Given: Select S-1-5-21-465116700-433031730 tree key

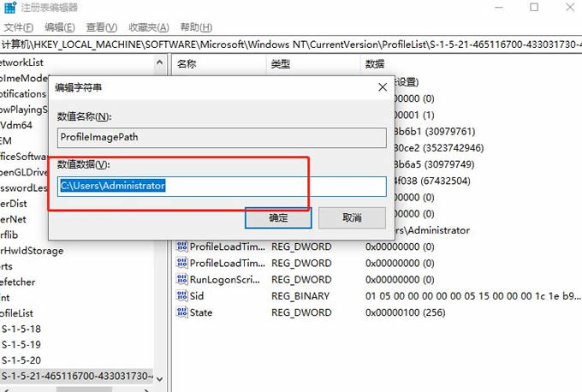Looking at the screenshot, I should point(77,376).
